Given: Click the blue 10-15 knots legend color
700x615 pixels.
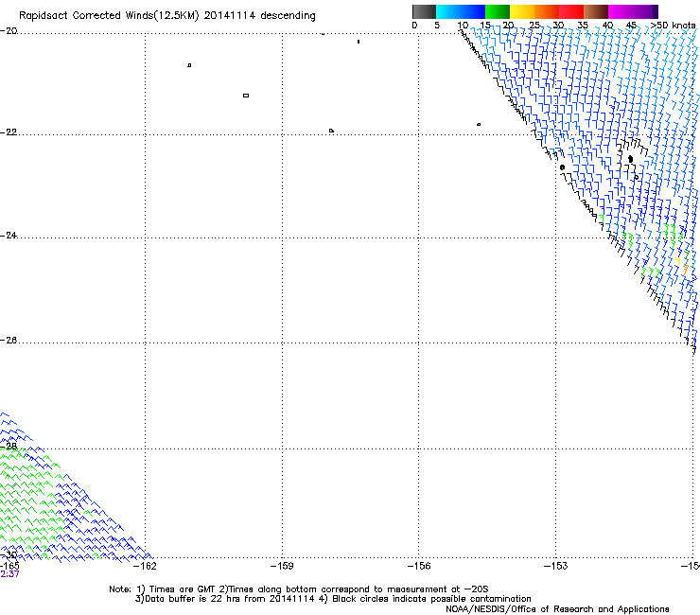Looking at the screenshot, I should (473, 11).
